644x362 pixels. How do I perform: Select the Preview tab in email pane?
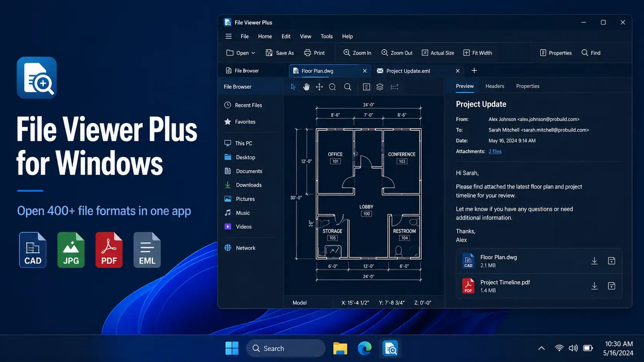point(465,86)
